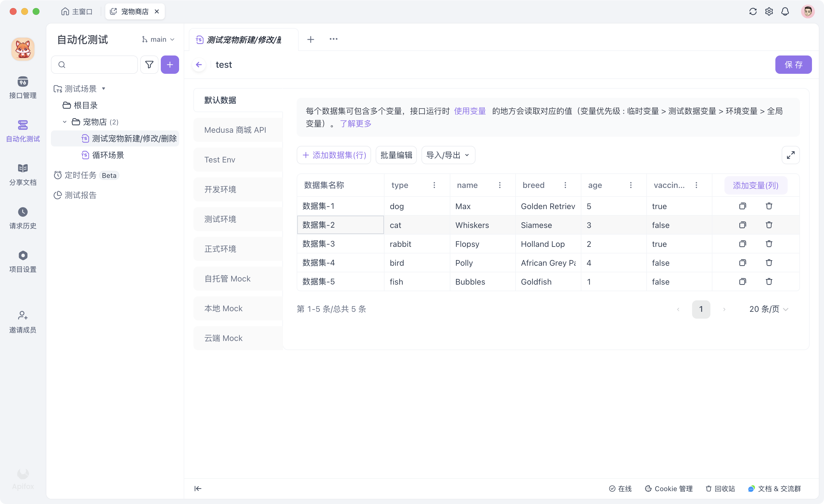Open 请求历史 from the left sidebar
Viewport: 824px width, 504px height.
(22, 217)
